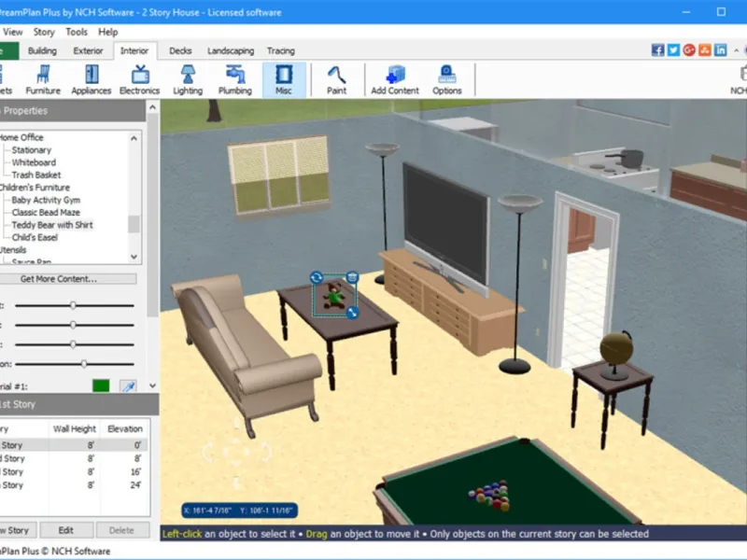Open the green Material #1 color swatch
747x560 pixels.
point(101,385)
